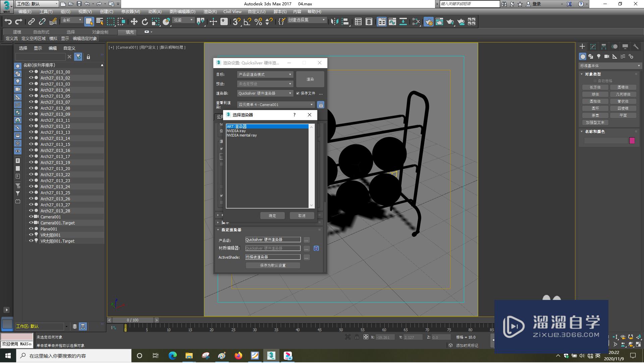Select camera output element dropdown
Screen dimensions: 644x363
pos(274,104)
